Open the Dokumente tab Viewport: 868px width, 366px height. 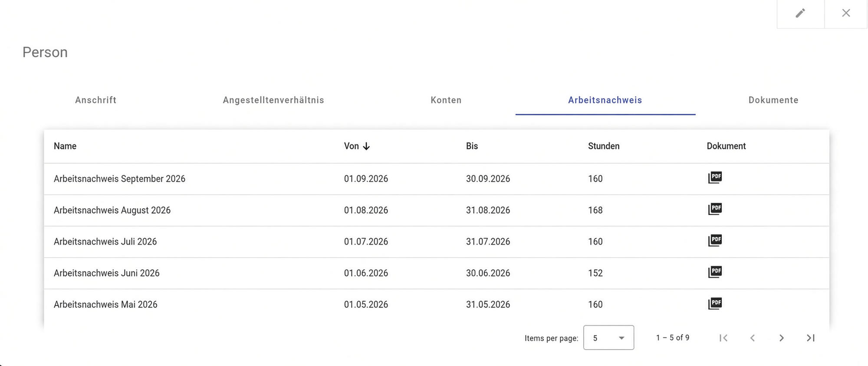point(773,100)
